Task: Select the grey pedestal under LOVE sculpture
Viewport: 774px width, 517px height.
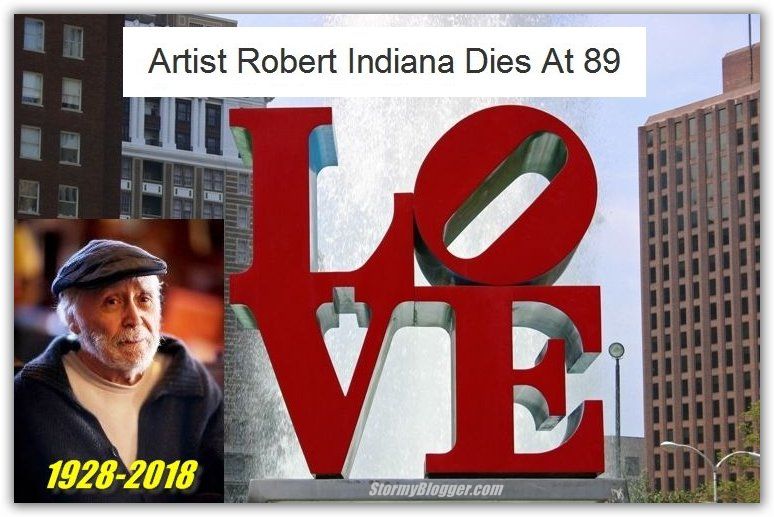Action: coord(437,490)
